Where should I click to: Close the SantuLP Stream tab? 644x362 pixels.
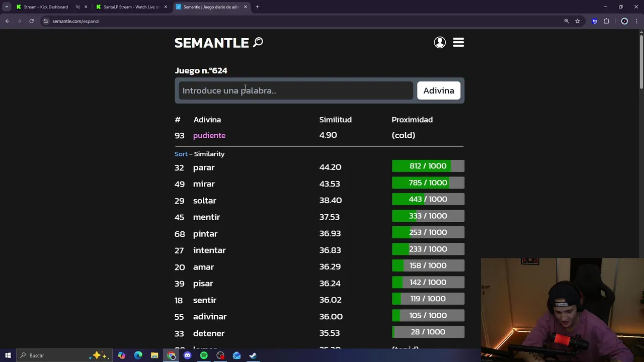point(166,7)
